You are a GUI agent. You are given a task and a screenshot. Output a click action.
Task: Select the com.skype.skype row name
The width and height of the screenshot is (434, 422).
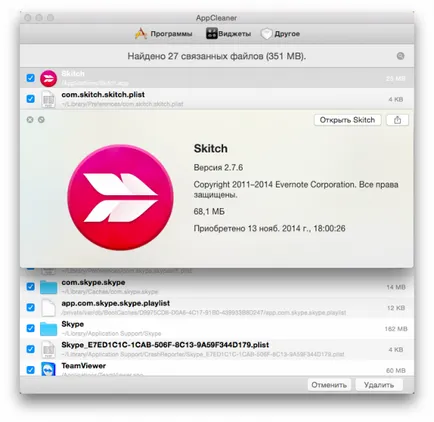(x=93, y=282)
